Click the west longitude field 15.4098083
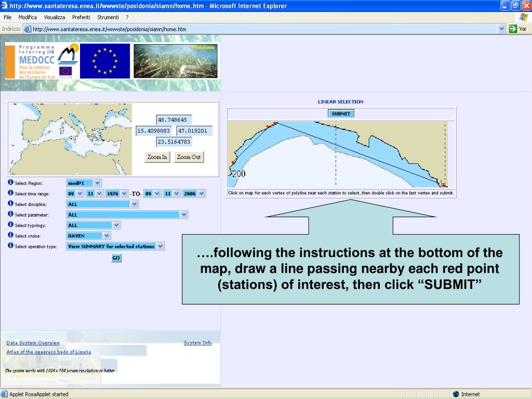 tap(154, 130)
